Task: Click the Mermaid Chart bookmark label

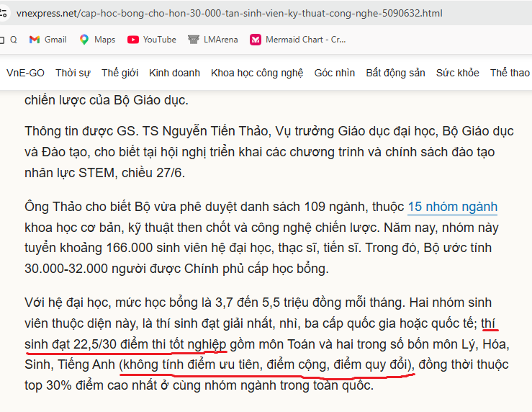Action: click(x=305, y=40)
